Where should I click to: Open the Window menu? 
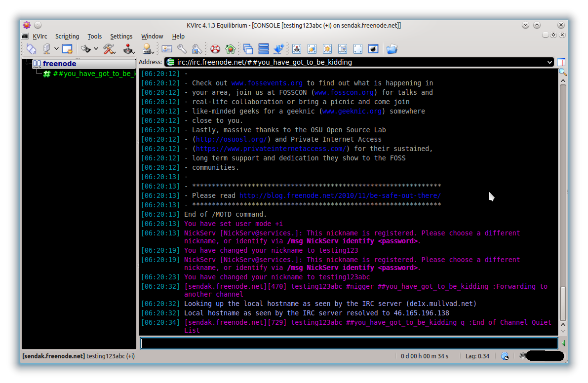click(x=152, y=37)
